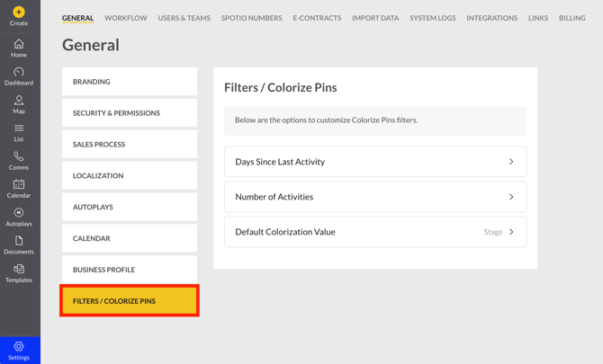Select Security & Permissions section

point(130,113)
